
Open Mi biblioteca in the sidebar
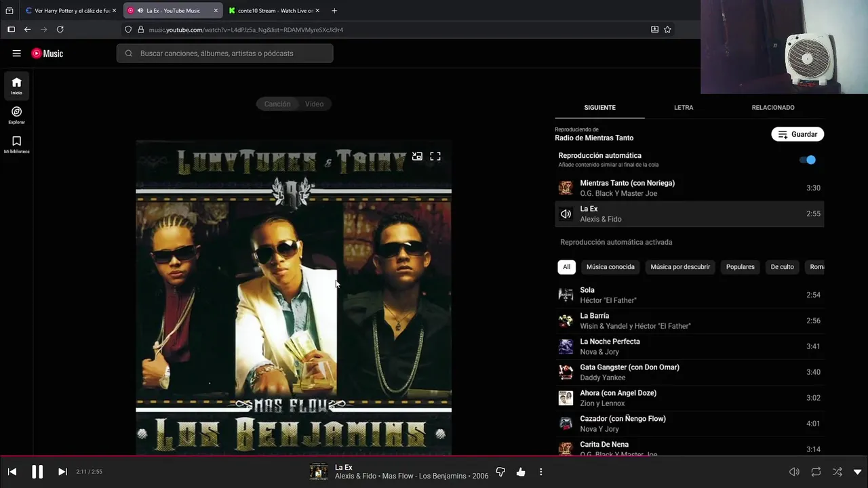point(16,144)
